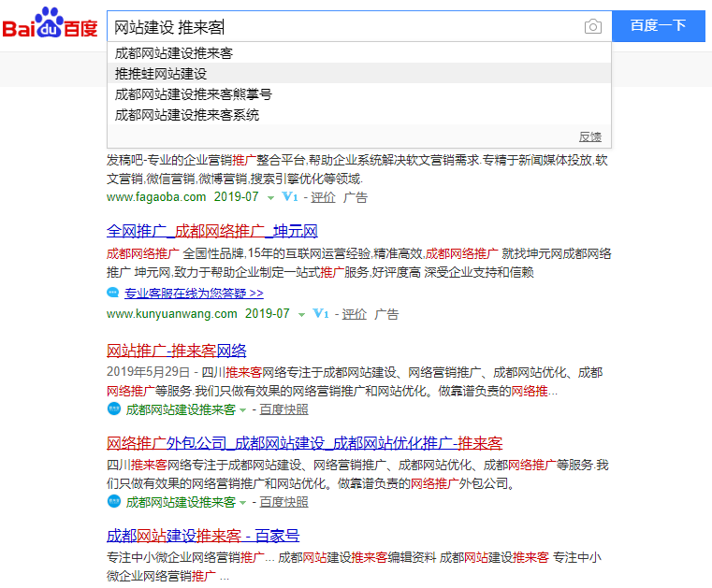Open result 全网推广_成都网络推广_坤元网

tap(212, 231)
